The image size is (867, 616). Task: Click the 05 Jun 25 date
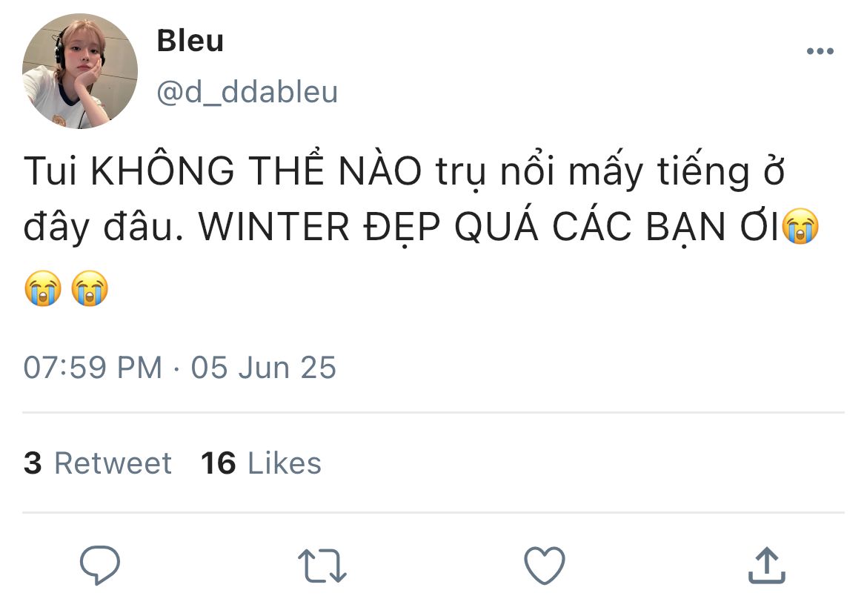click(264, 368)
